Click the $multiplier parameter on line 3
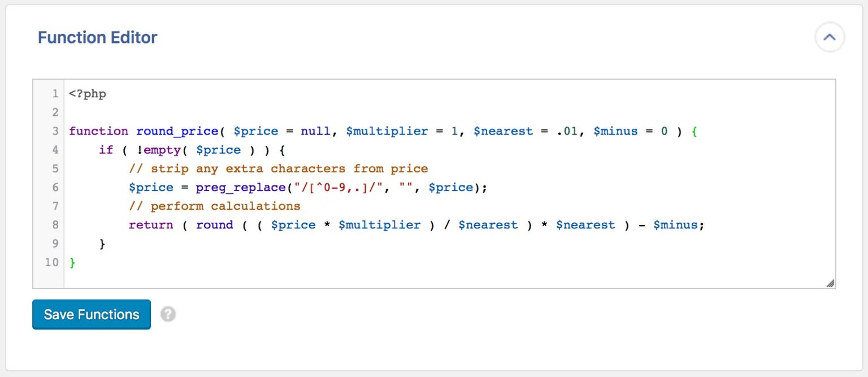Viewport: 868px width, 377px height. 387,131
